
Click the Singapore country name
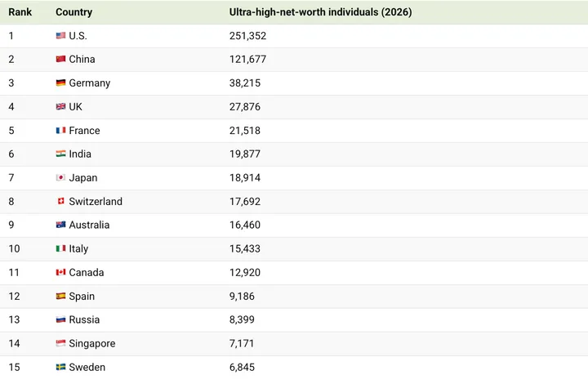[x=92, y=343]
